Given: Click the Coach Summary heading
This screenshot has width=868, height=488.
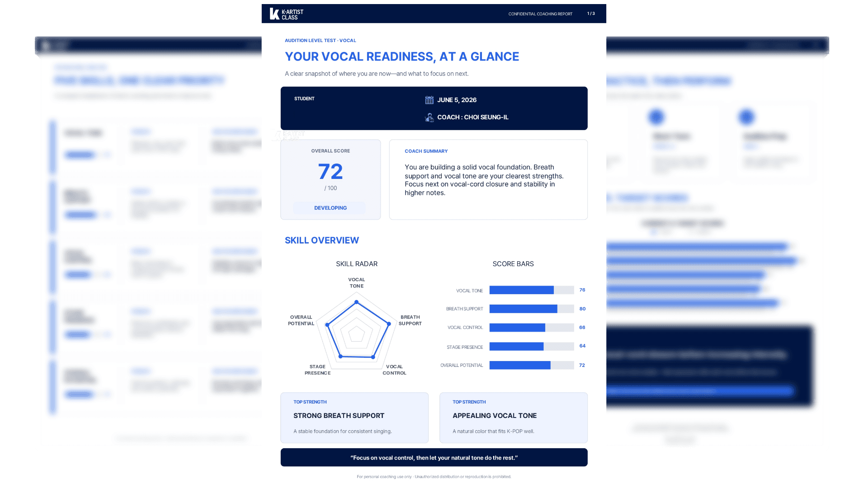Looking at the screenshot, I should (x=426, y=151).
